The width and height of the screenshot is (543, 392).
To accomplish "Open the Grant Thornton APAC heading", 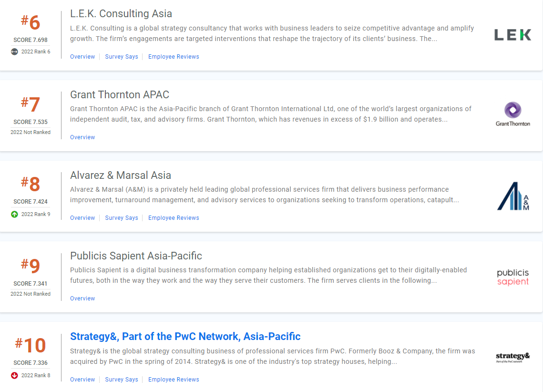I will pyautogui.click(x=120, y=94).
